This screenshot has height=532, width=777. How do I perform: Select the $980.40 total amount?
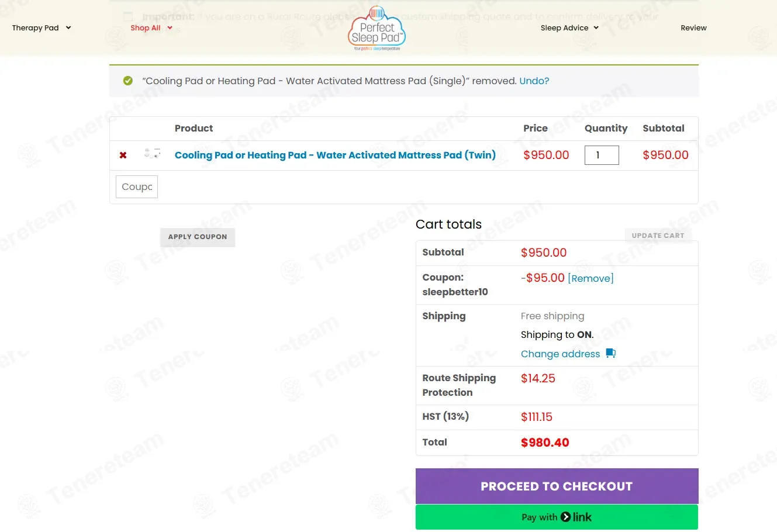click(545, 443)
